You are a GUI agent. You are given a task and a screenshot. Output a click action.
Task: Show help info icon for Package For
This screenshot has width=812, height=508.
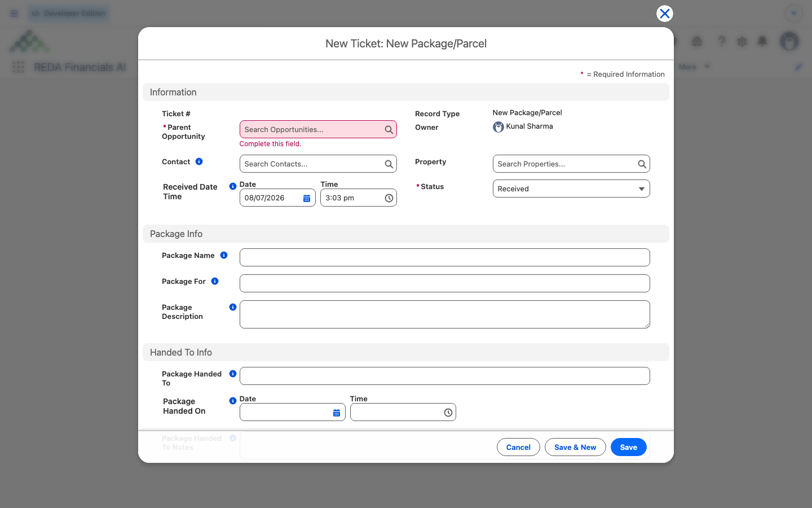(215, 281)
